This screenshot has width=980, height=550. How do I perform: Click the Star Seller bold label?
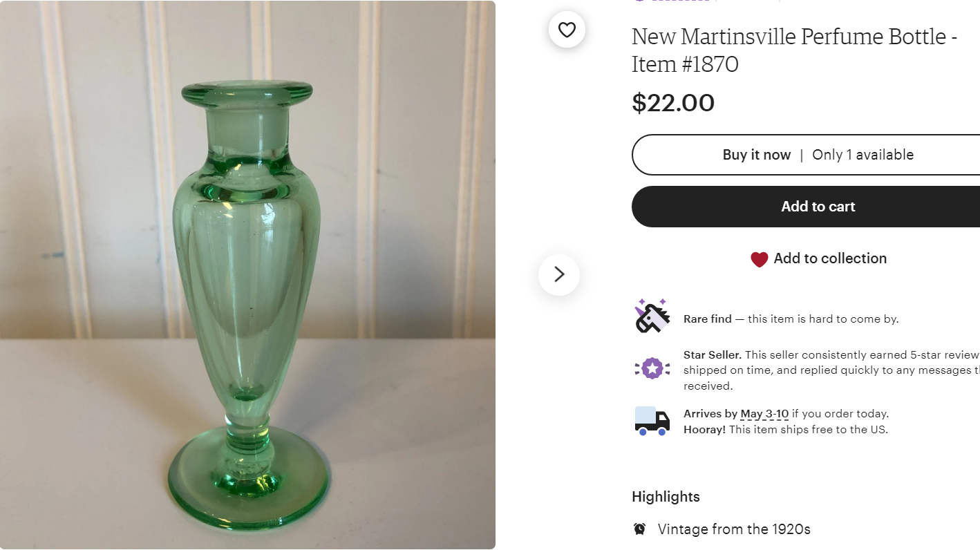[712, 354]
